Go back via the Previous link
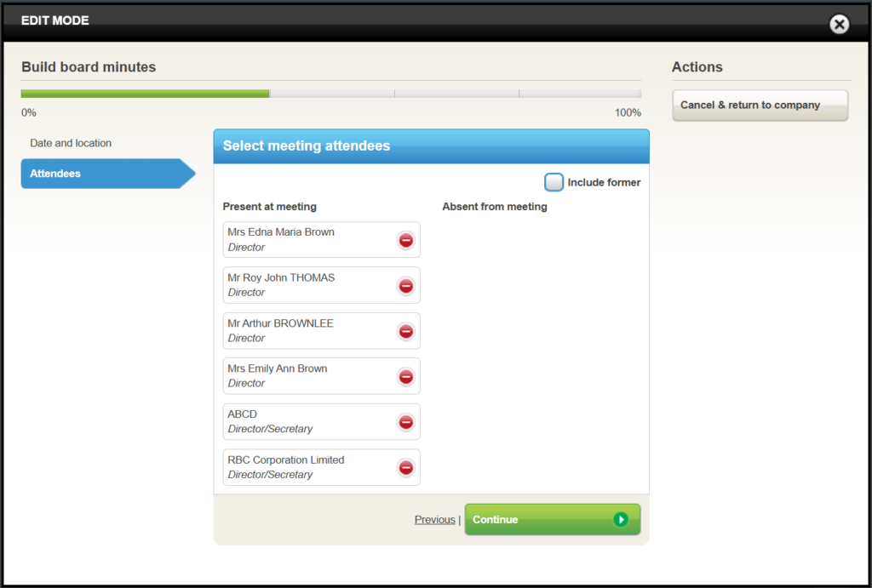 [x=434, y=520]
